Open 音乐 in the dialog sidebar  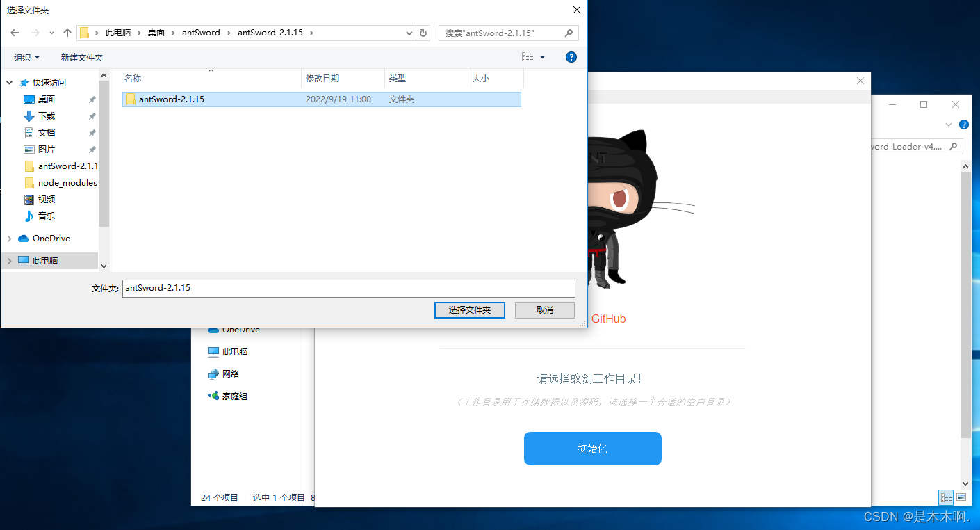pos(47,216)
